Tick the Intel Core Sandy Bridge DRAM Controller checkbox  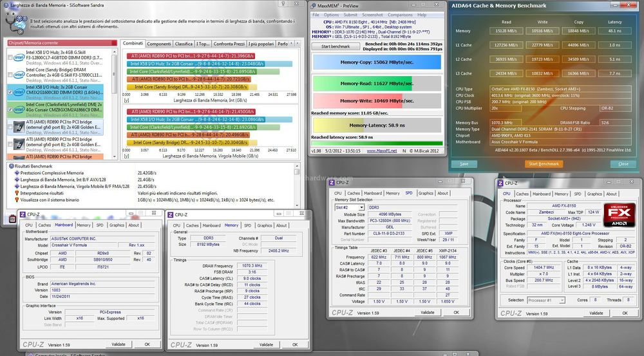(10, 75)
